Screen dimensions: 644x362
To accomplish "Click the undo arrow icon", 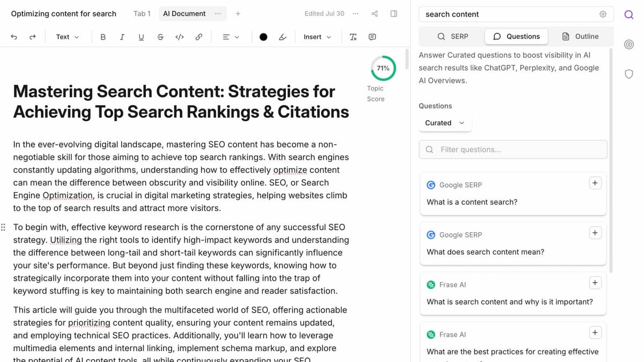I will coord(14,37).
